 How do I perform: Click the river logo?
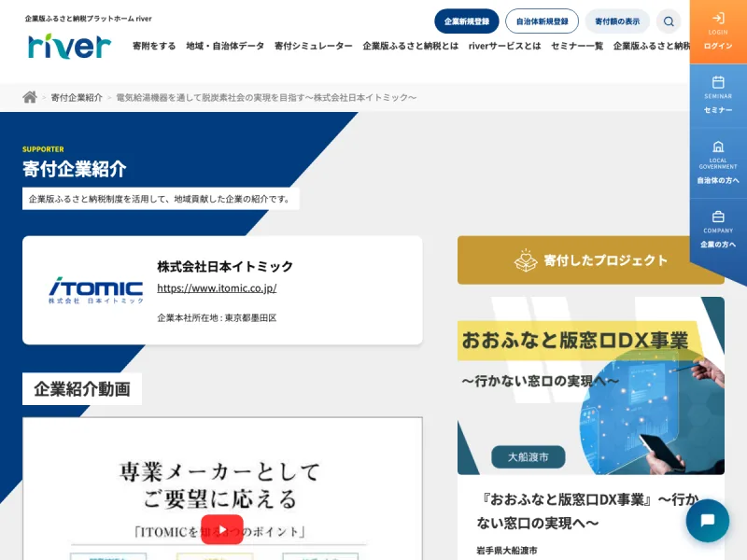[x=69, y=46]
